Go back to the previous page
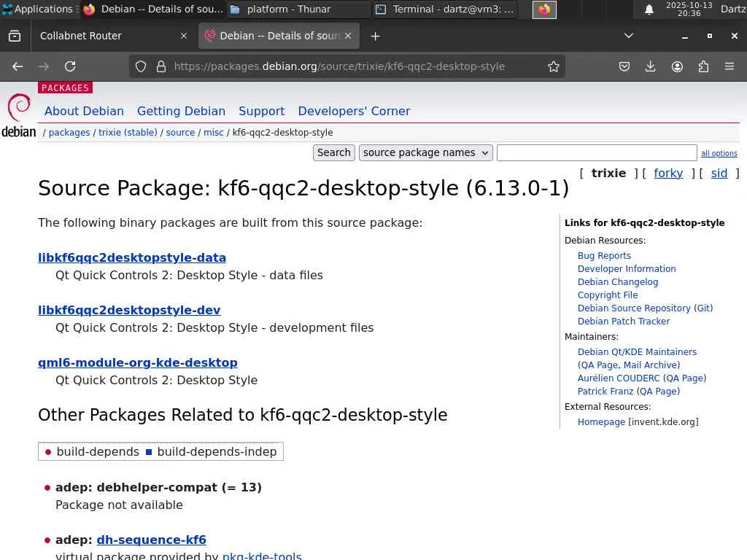 [x=18, y=66]
